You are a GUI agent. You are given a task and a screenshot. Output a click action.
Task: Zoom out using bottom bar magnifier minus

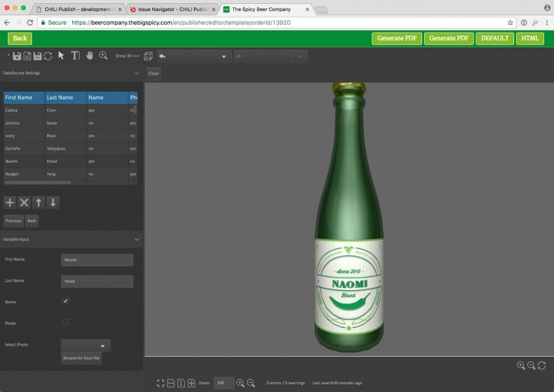click(251, 383)
